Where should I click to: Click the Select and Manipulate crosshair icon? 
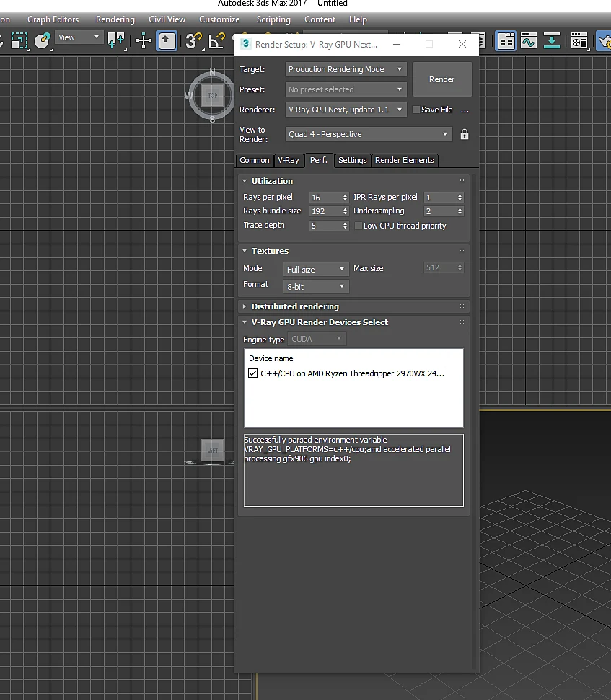[x=144, y=41]
